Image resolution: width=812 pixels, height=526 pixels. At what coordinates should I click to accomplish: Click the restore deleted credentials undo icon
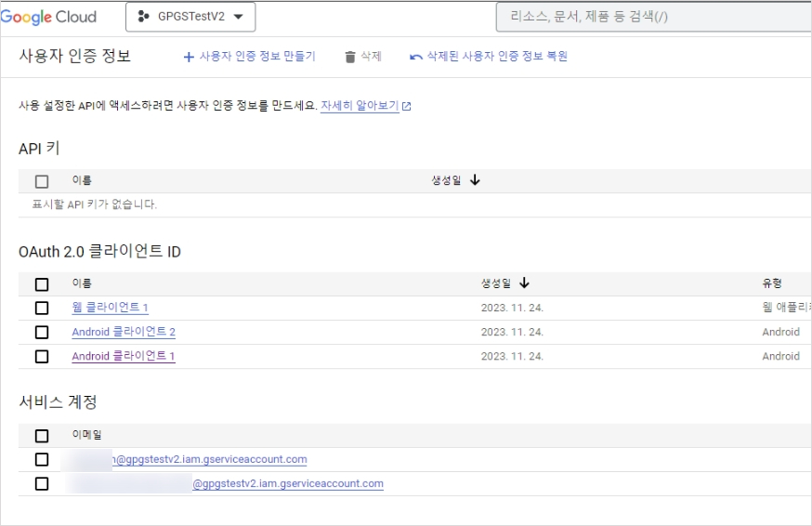416,57
